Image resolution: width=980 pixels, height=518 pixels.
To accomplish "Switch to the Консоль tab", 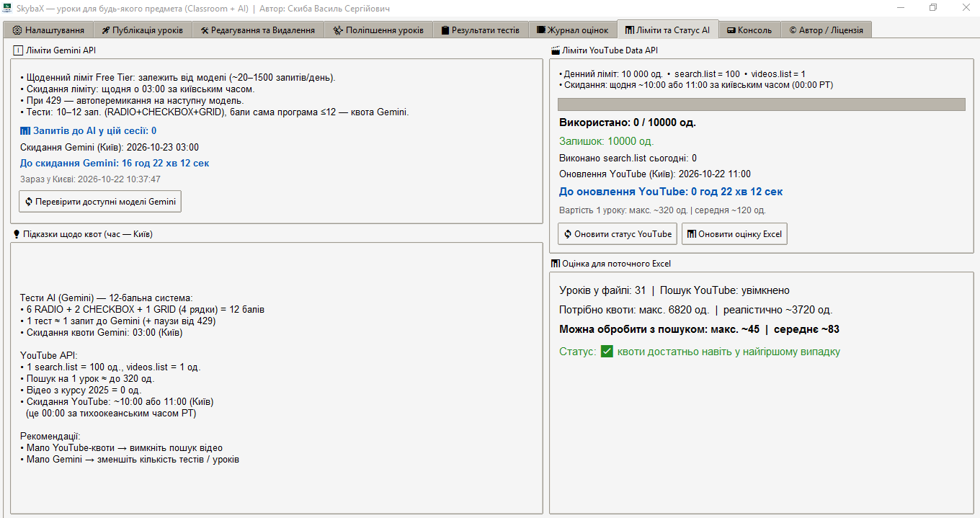I will point(749,30).
